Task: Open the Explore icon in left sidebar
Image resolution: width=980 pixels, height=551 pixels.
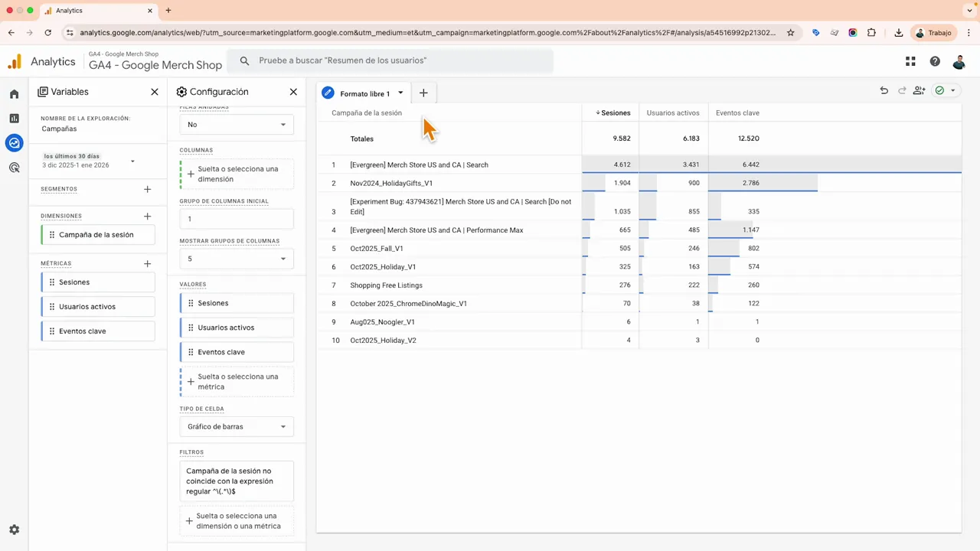Action: tap(14, 142)
